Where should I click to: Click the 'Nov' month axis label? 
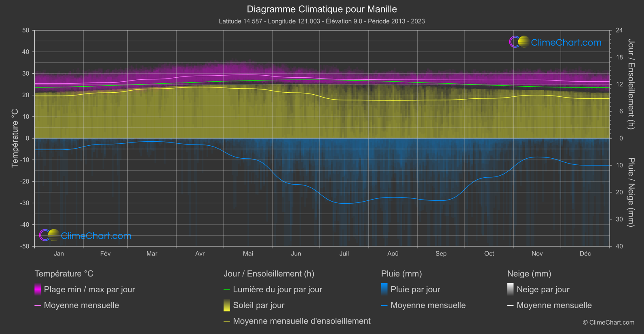pyautogui.click(x=537, y=253)
